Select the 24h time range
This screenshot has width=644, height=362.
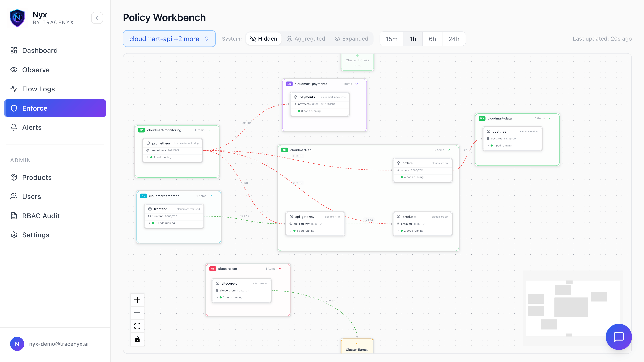pyautogui.click(x=454, y=39)
